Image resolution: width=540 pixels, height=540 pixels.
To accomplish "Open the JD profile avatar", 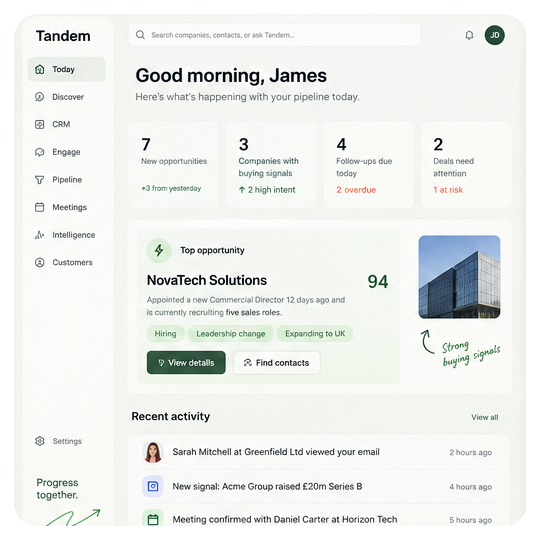I will [x=495, y=35].
